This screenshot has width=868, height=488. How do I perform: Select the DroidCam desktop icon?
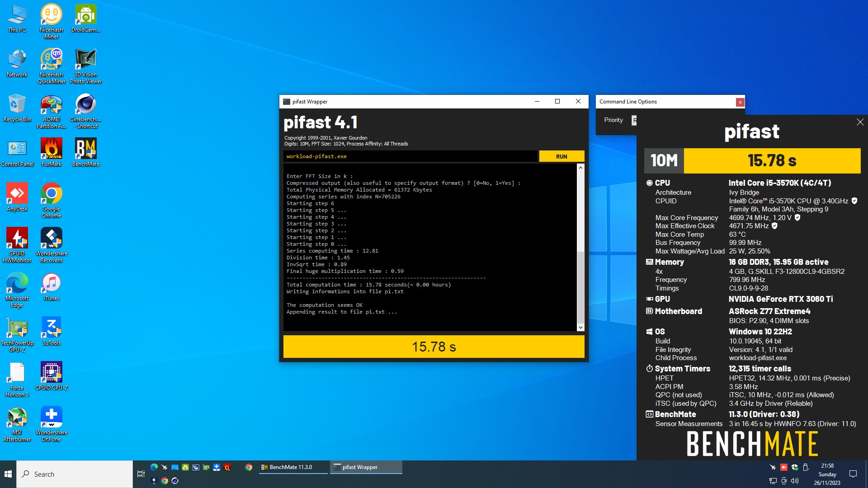(86, 19)
